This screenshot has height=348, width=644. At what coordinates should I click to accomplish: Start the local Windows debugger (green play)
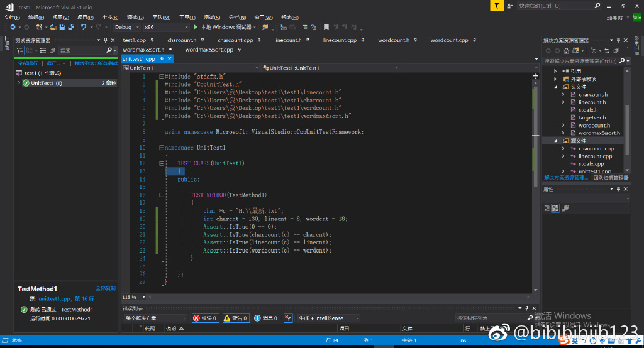coord(196,27)
